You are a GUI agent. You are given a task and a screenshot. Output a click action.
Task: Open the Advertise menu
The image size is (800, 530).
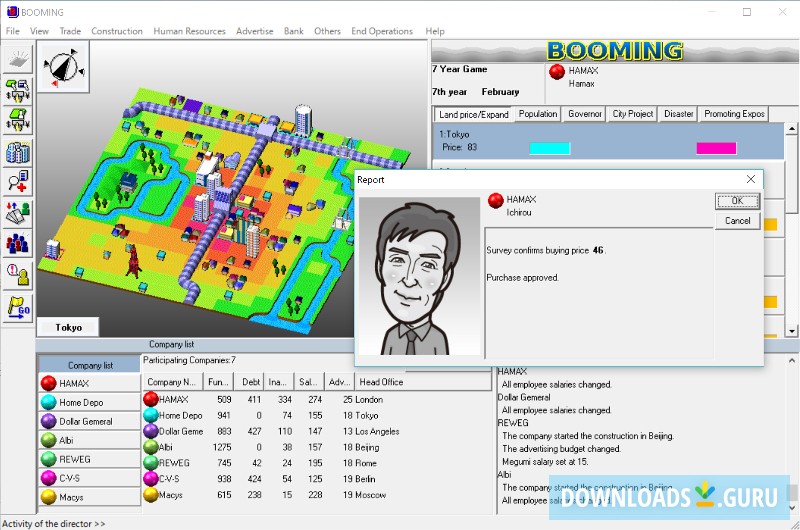[x=255, y=31]
